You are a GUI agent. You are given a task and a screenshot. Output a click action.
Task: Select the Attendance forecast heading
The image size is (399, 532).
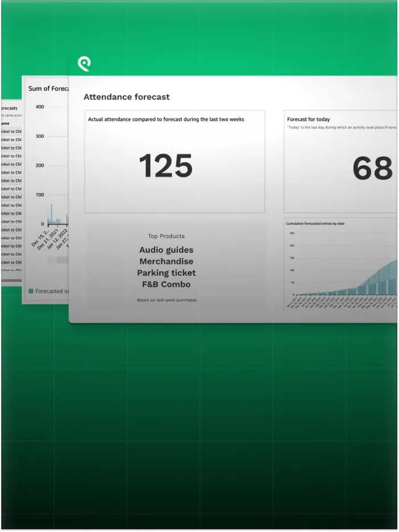tap(126, 97)
